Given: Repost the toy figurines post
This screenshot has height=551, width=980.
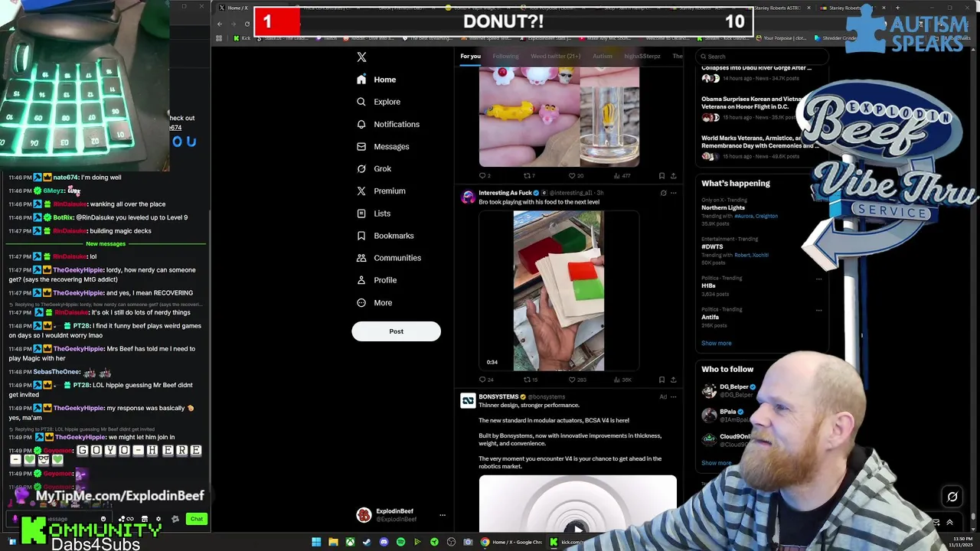Looking at the screenshot, I should [x=528, y=175].
